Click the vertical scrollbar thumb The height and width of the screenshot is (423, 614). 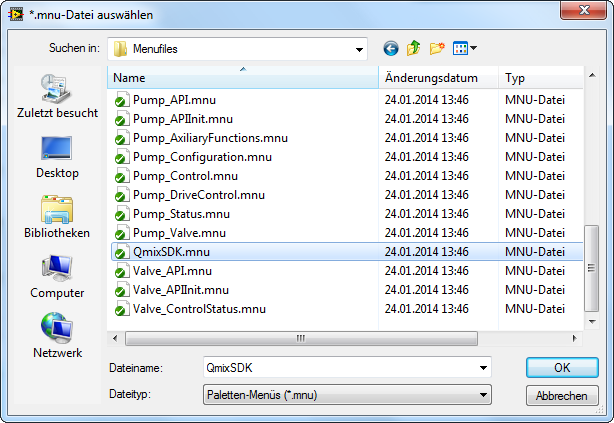[592, 268]
